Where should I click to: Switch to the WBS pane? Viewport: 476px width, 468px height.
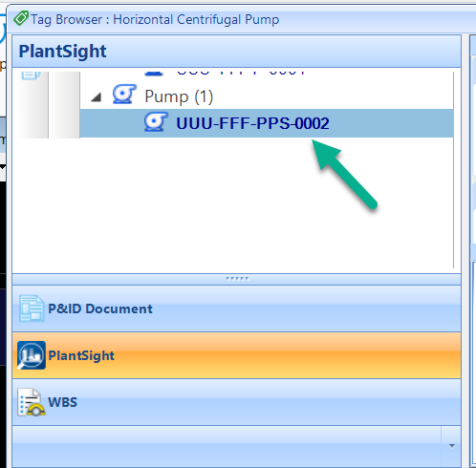point(236,402)
